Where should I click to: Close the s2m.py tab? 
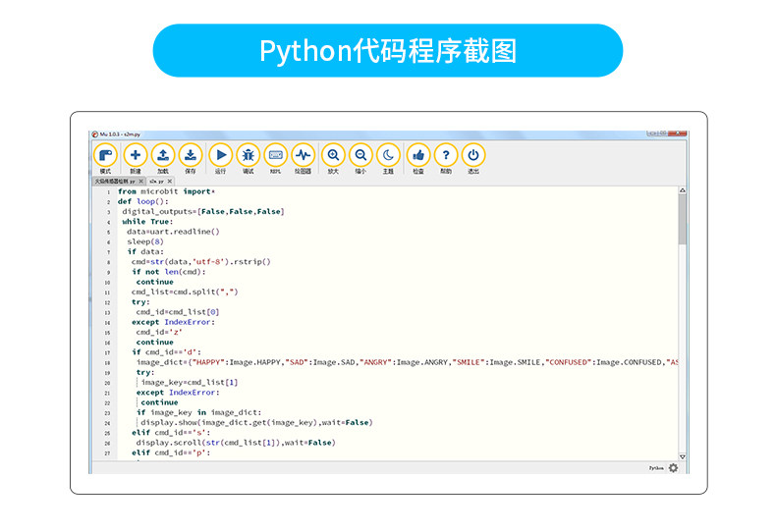coord(170,182)
